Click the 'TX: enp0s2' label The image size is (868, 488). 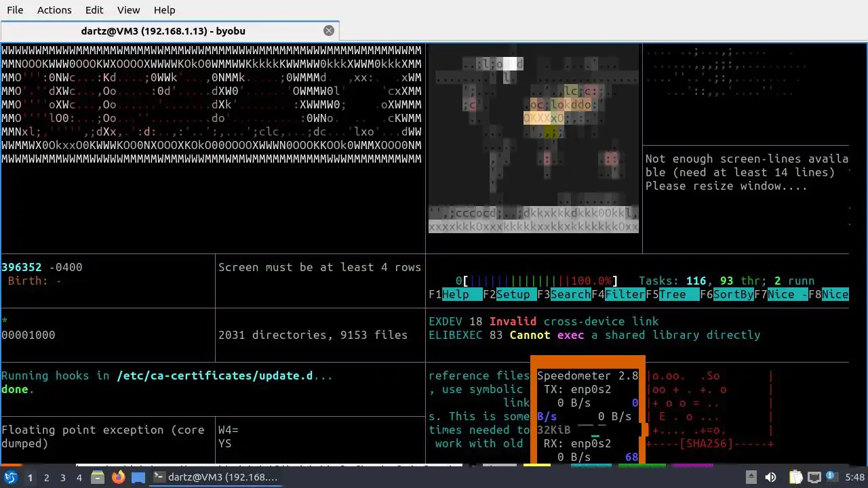[x=578, y=389]
